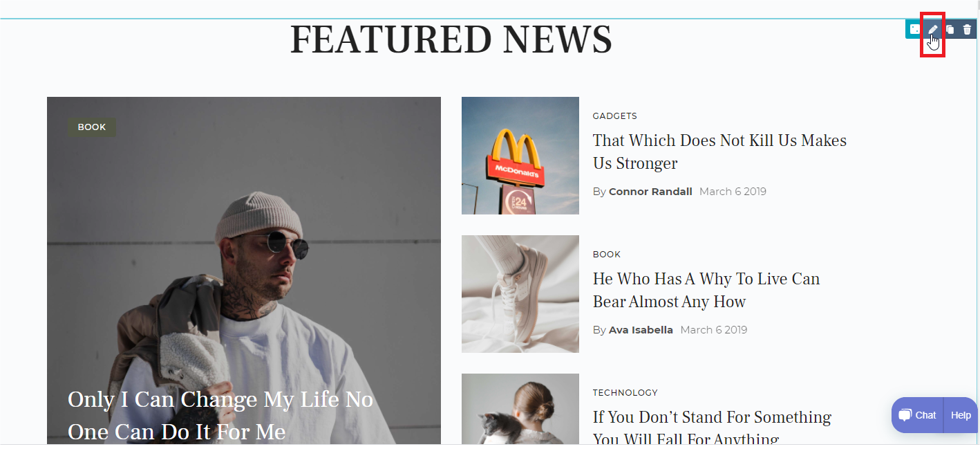Screen dimensions: 980x449
Task: Open 'He Who Has A Why To Live' article
Action: [706, 290]
